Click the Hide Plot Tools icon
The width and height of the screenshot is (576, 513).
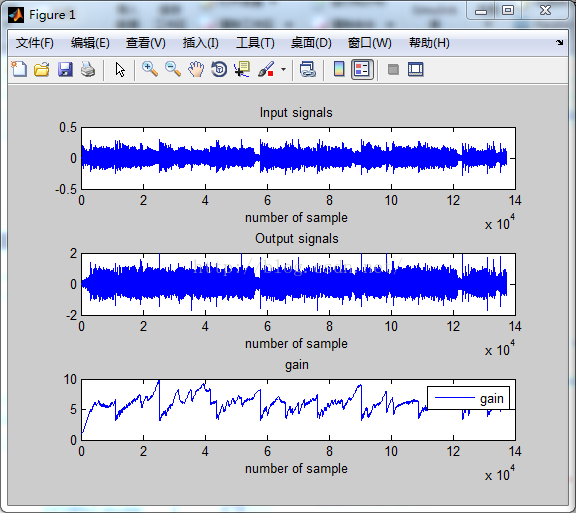[x=393, y=69]
